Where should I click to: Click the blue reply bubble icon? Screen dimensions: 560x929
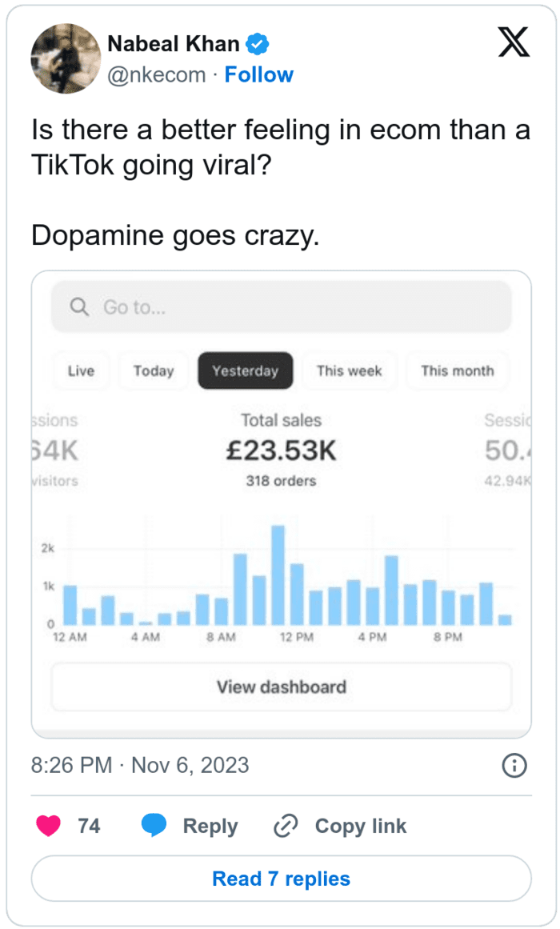tap(154, 826)
